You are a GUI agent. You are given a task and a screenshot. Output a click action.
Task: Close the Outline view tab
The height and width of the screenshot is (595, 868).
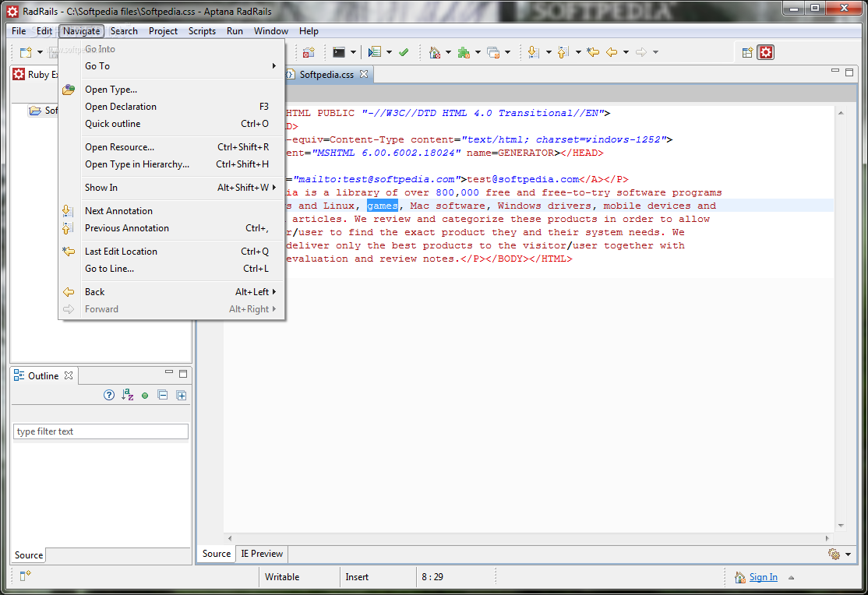click(x=69, y=375)
